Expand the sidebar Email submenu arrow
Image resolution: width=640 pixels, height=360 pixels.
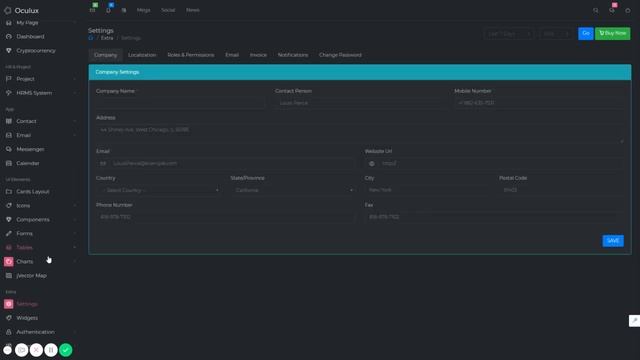(x=75, y=136)
